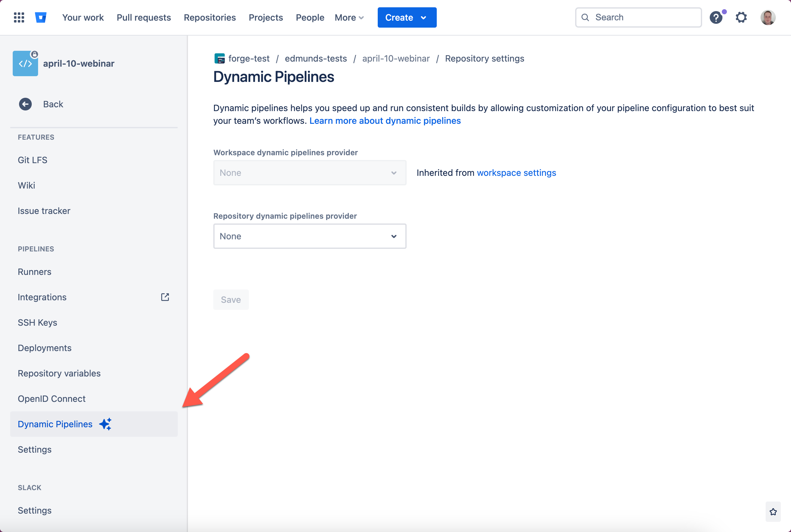Click the Back arrow in the sidebar
The height and width of the screenshot is (532, 791).
pos(25,104)
